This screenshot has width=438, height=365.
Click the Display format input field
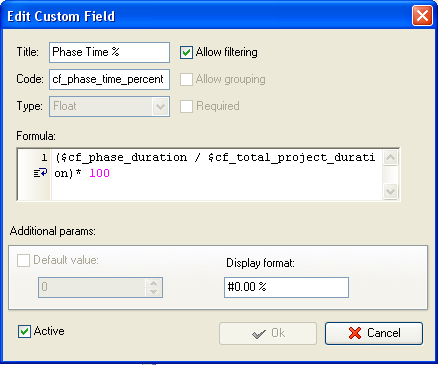pos(286,287)
